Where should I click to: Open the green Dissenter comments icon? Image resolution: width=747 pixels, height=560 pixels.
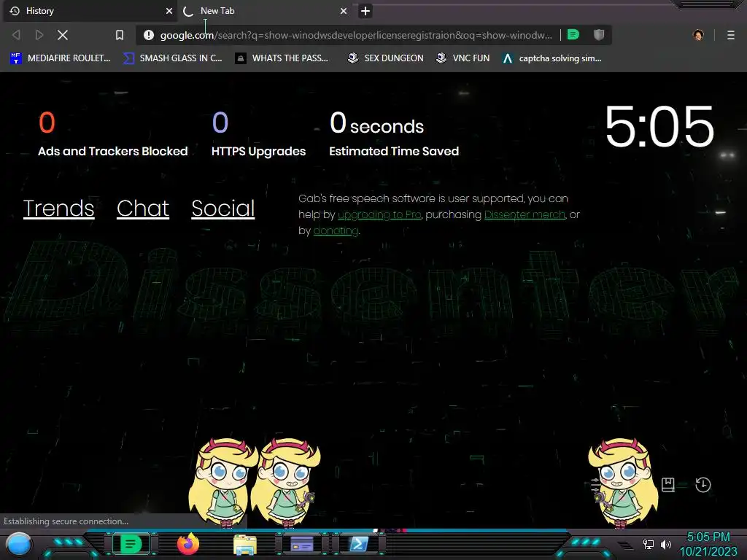[x=573, y=34]
